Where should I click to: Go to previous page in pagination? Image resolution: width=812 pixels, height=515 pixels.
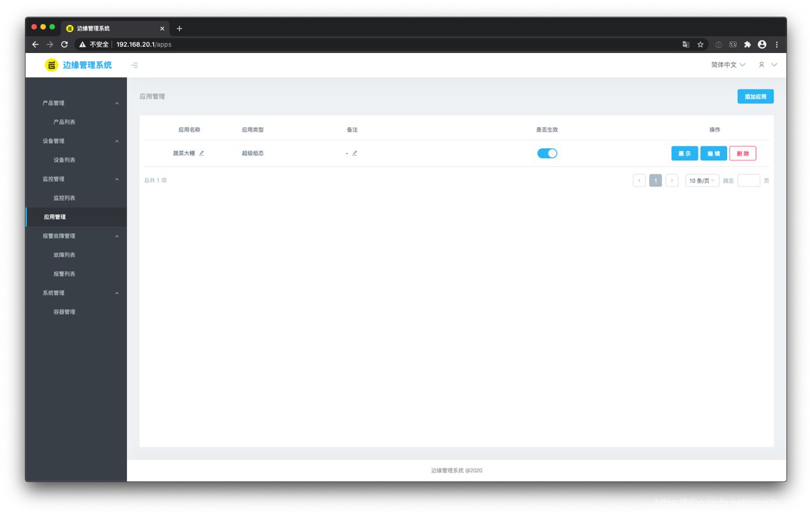[639, 181]
